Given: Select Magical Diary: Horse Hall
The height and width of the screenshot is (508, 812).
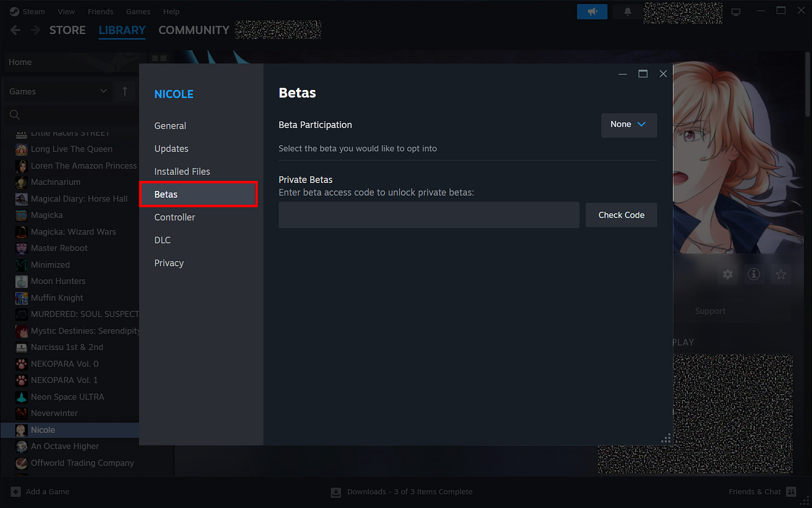Looking at the screenshot, I should [79, 199].
